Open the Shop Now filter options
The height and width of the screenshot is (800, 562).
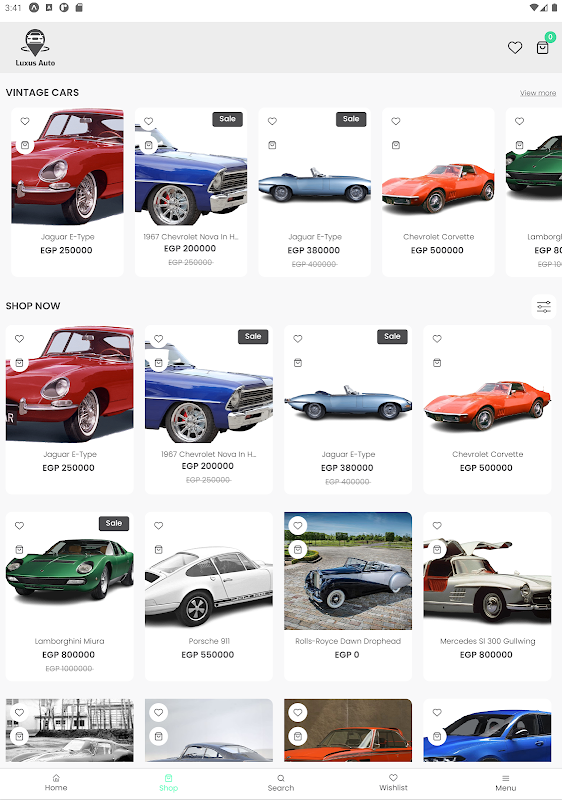[544, 307]
